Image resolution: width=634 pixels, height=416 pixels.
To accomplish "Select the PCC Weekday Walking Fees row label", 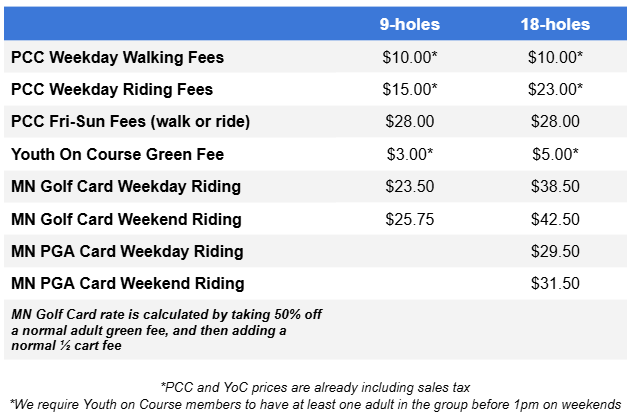I will [x=117, y=57].
